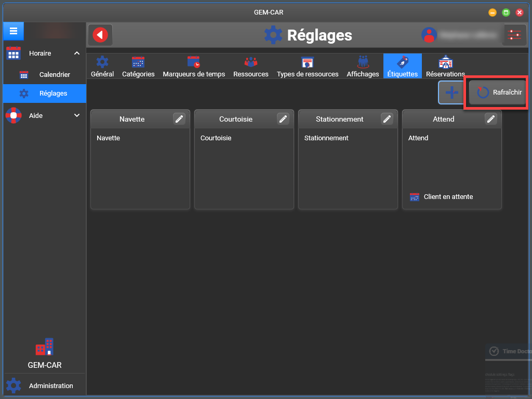Click the Stationnement description text in card
Viewport: 532px width, 399px height.
coord(326,138)
